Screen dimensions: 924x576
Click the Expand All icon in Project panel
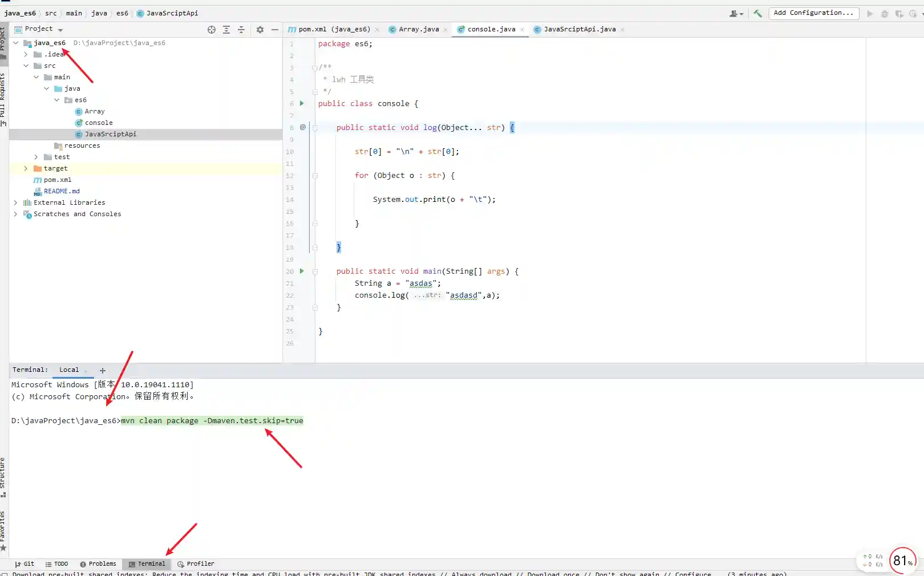(x=226, y=30)
